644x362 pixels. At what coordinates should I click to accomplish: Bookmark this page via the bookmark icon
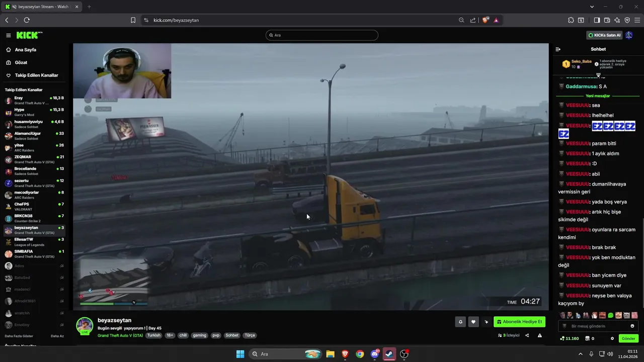[x=133, y=20]
